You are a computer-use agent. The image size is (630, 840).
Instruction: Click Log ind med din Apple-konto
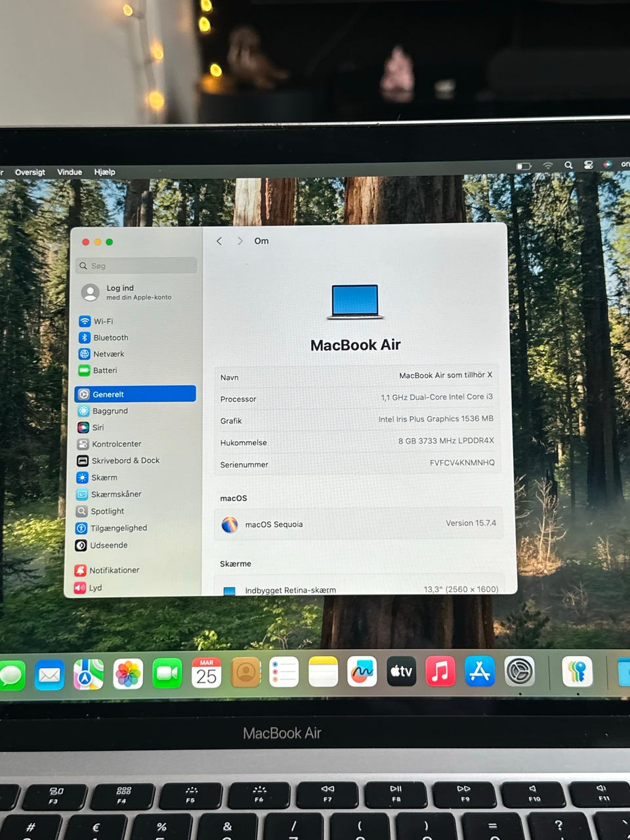coord(127,292)
